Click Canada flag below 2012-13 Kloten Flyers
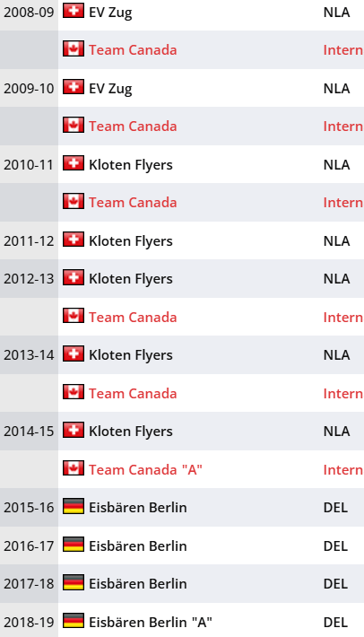This screenshot has height=637, width=364. click(74, 316)
